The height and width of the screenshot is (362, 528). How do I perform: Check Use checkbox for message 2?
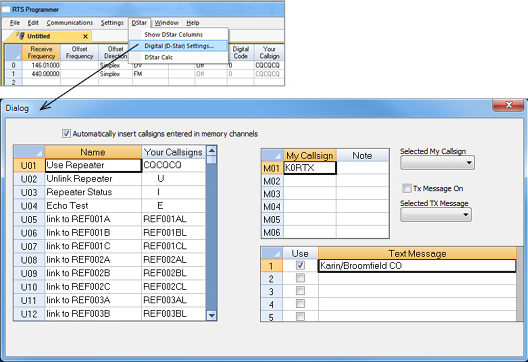click(x=300, y=278)
